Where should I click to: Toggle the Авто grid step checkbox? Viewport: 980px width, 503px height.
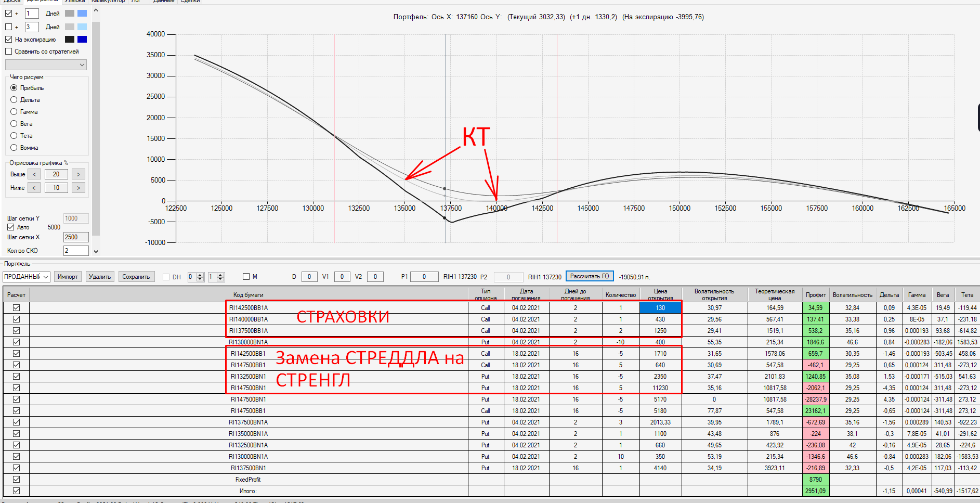(x=11, y=227)
